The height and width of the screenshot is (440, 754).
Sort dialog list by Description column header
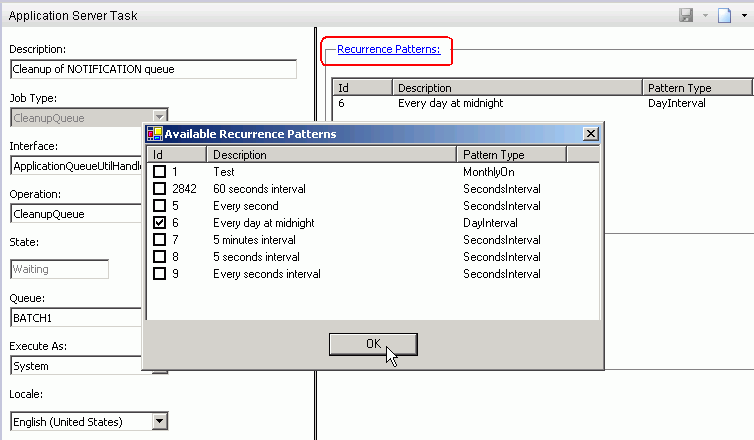(x=331, y=155)
